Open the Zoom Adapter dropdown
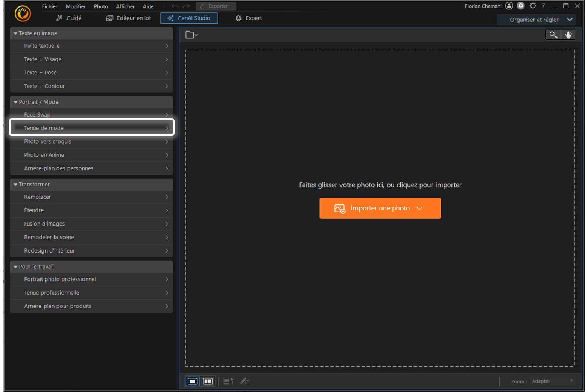The width and height of the screenshot is (585, 392). (x=552, y=381)
